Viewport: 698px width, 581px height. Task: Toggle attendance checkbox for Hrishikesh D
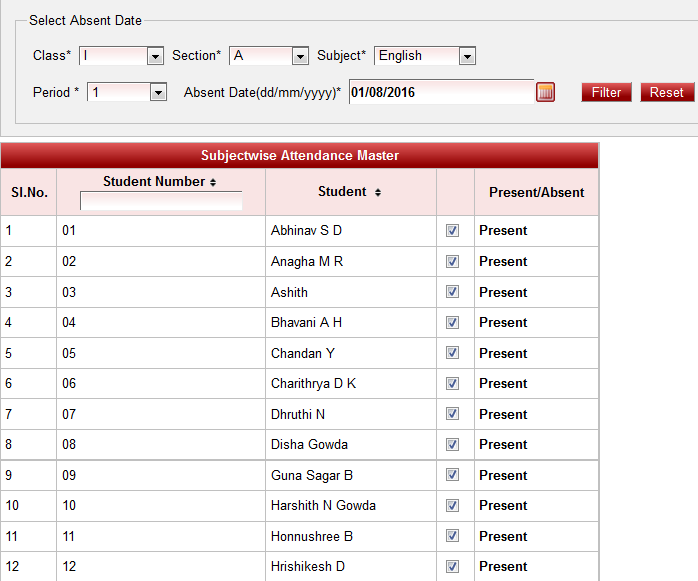pyautogui.click(x=453, y=567)
